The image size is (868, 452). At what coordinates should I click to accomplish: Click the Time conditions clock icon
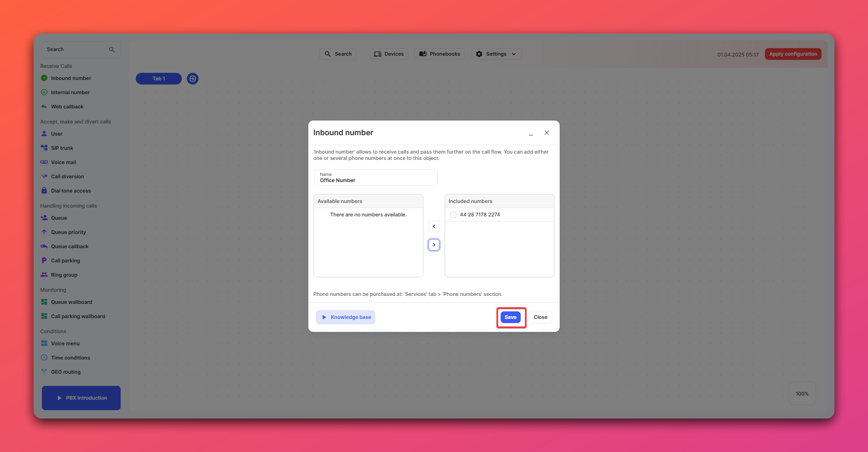[x=44, y=357]
